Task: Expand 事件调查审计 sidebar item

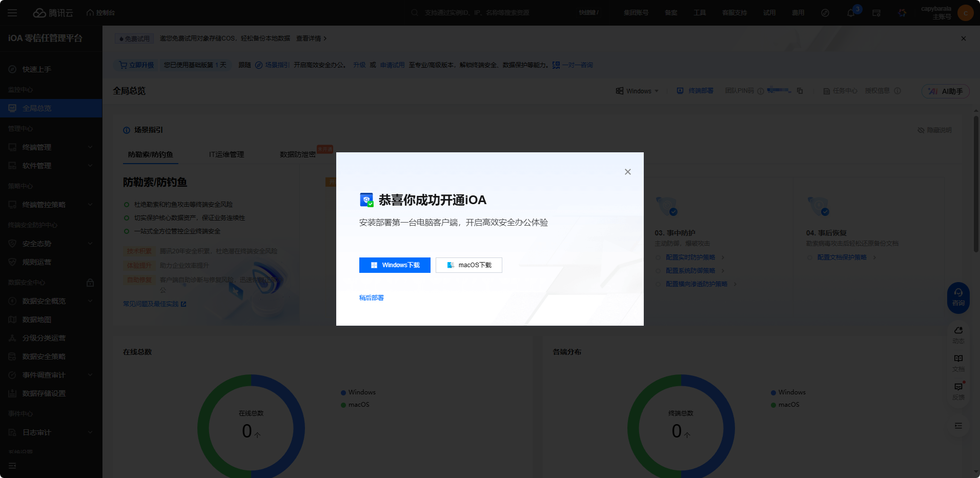Action: click(51, 375)
